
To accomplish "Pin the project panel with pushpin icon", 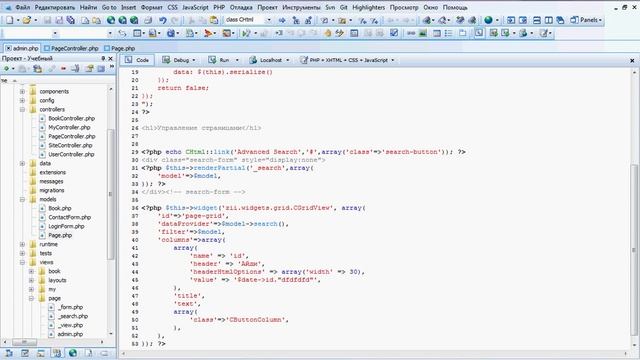I will click(x=103, y=59).
